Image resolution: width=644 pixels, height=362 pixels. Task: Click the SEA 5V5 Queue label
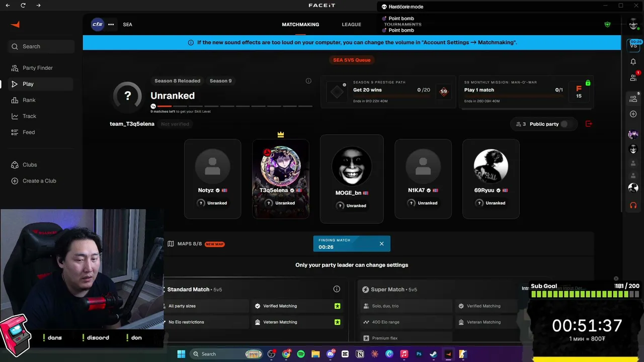[352, 60]
